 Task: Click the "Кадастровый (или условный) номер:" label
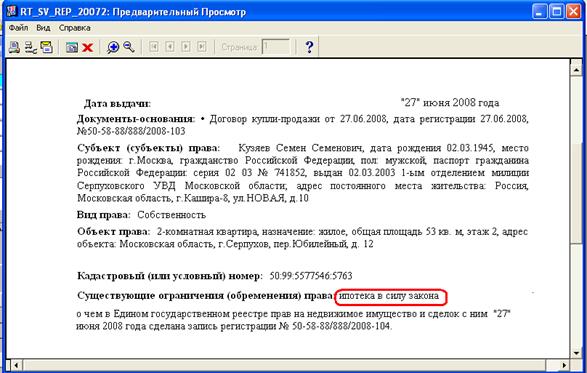click(170, 276)
